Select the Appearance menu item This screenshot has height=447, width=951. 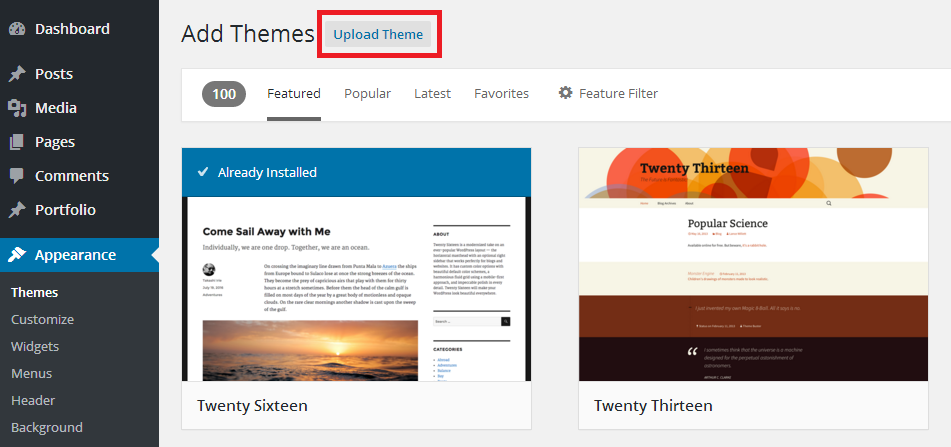coord(79,255)
